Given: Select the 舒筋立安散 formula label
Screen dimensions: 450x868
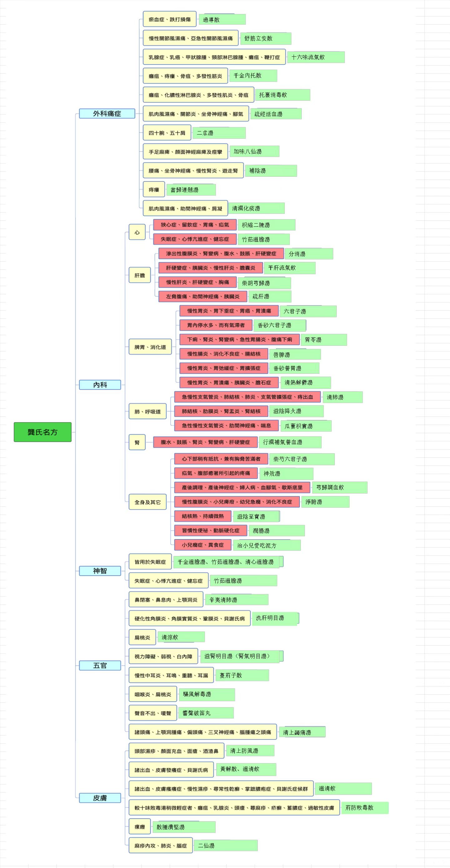Looking at the screenshot, I should coord(266,38).
